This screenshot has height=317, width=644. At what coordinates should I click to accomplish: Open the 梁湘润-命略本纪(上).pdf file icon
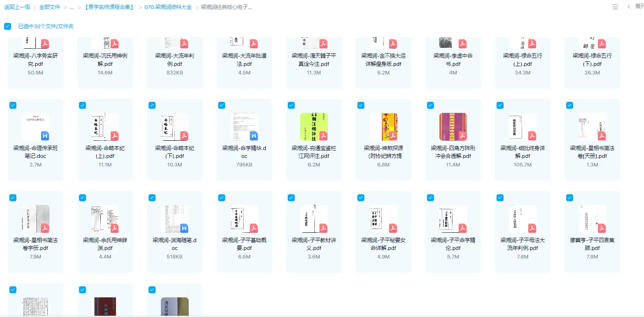pos(105,127)
